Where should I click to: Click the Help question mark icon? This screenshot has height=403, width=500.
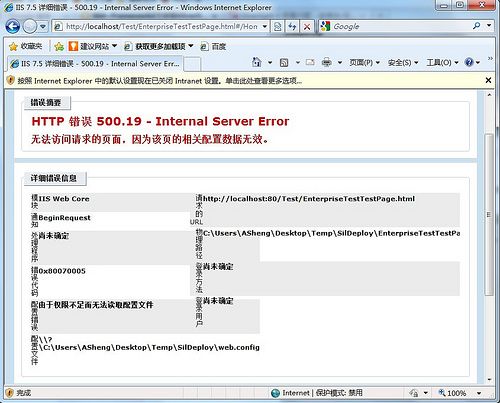469,62
